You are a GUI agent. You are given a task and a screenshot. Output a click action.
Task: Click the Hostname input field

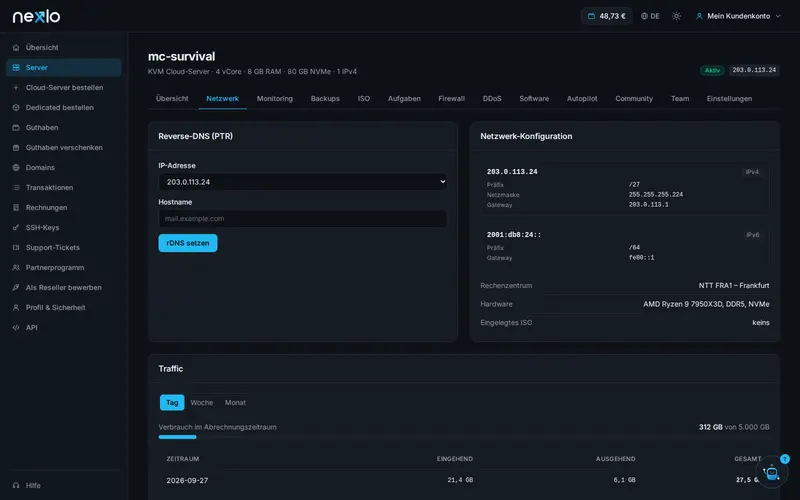click(303, 218)
